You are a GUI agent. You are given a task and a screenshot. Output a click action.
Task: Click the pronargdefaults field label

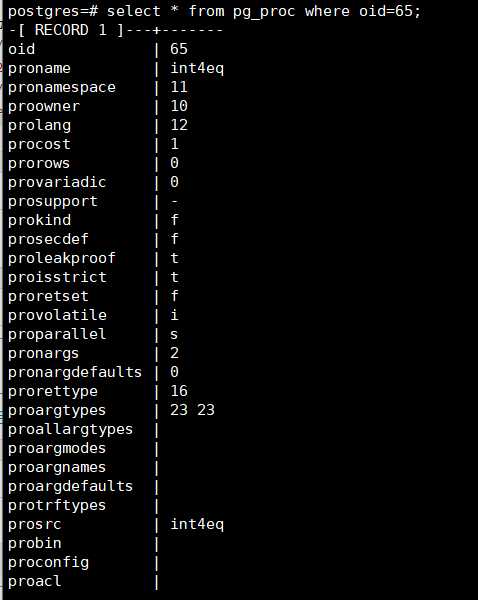pos(75,372)
